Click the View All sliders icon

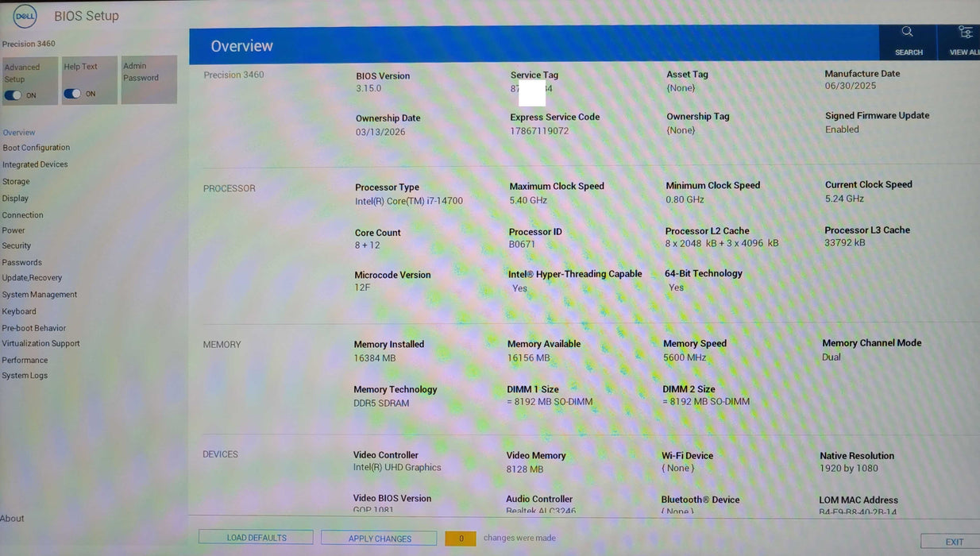[x=966, y=32]
